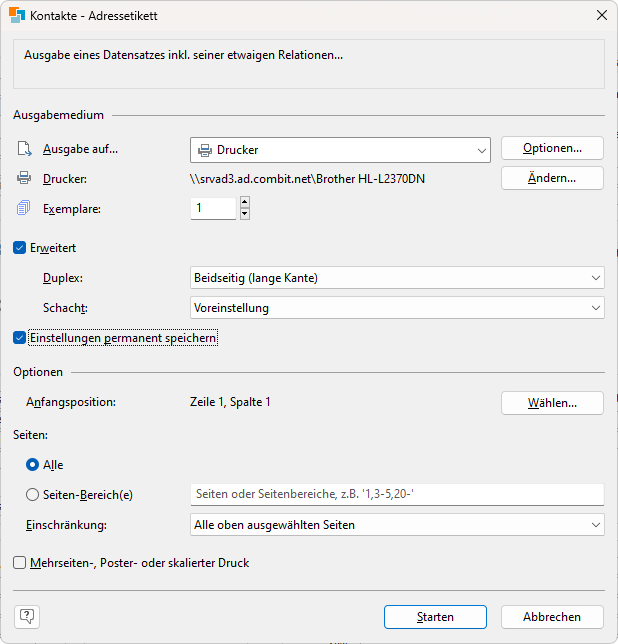Screen dimensions: 618x644
Task: Open the Ausgabe auf Drucker dropdown
Action: (x=340, y=150)
